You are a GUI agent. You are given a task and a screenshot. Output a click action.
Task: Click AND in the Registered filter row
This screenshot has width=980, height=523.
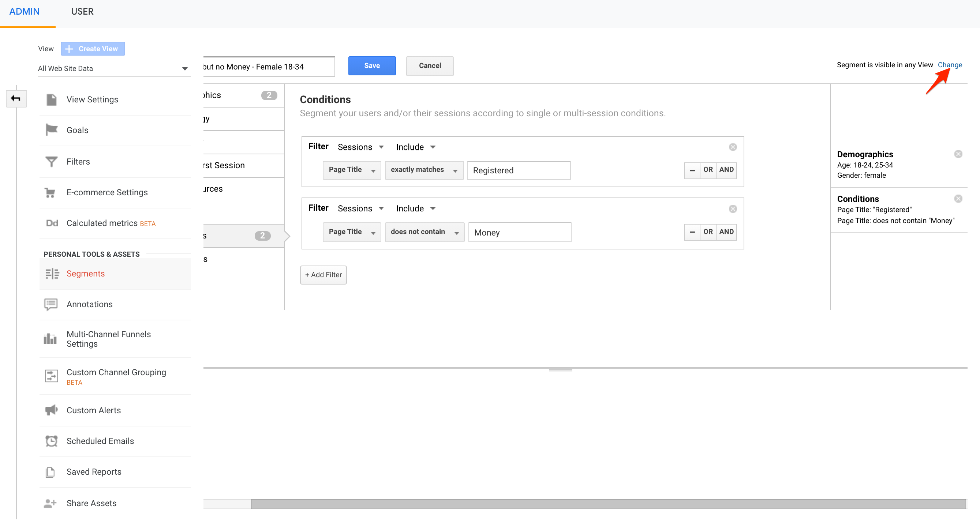(726, 170)
